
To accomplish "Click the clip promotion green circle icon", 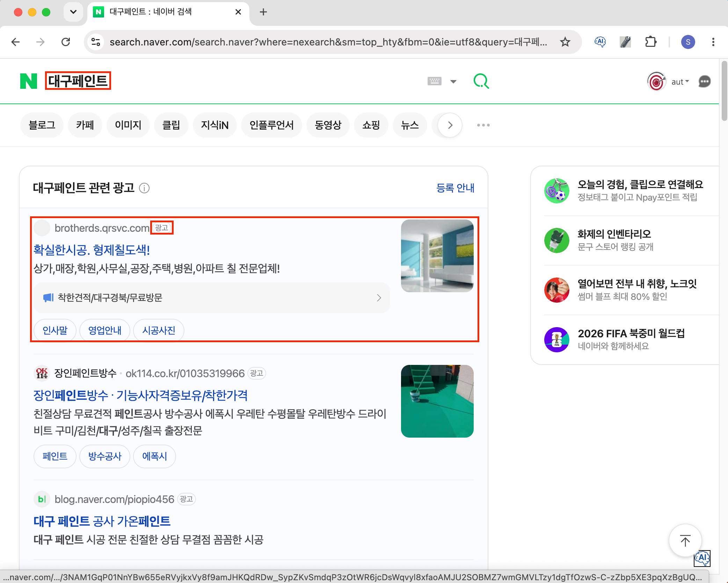I will [x=557, y=190].
